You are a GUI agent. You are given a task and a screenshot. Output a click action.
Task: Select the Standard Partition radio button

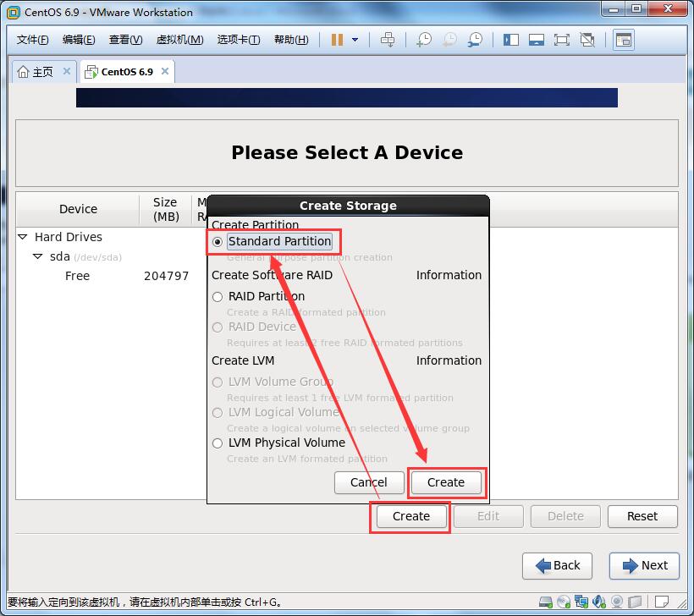pos(218,242)
